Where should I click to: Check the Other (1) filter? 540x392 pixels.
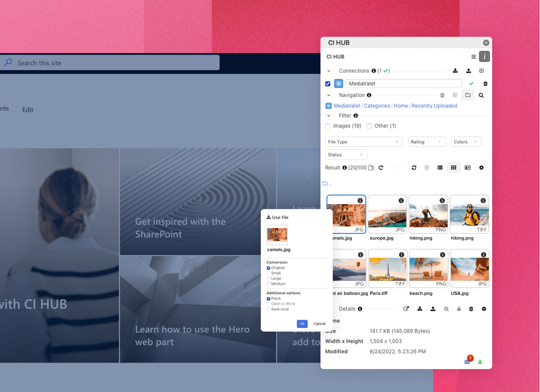[x=369, y=126]
